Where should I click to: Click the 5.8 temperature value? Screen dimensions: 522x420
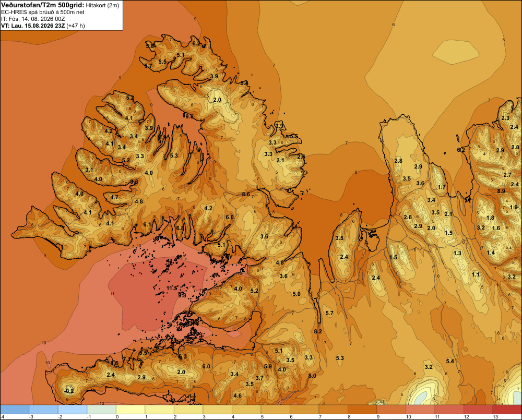pos(150,46)
